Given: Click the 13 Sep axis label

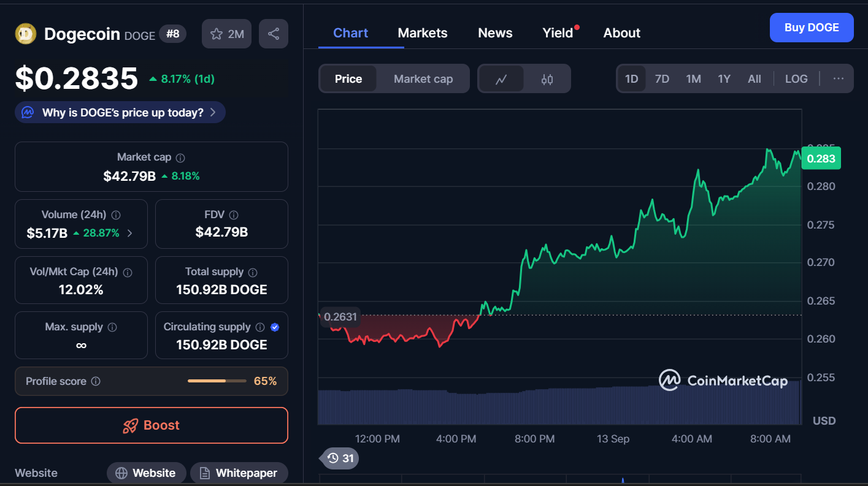Looking at the screenshot, I should (x=612, y=439).
